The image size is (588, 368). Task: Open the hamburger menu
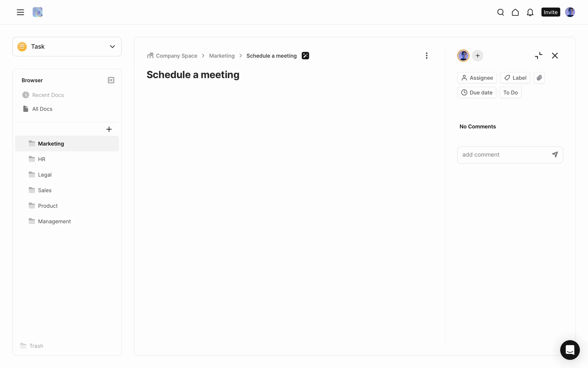tap(20, 12)
